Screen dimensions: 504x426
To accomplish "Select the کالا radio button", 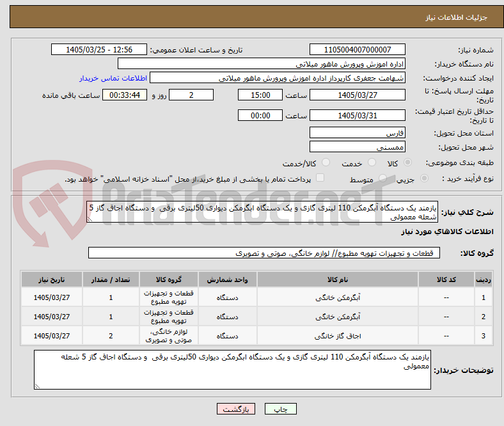I will coord(407,162).
